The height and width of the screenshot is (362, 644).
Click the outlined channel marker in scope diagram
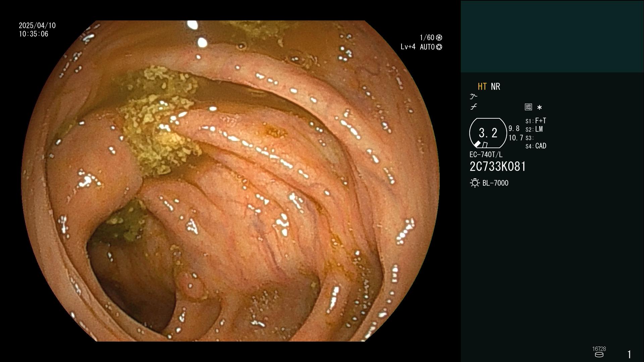tap(485, 145)
